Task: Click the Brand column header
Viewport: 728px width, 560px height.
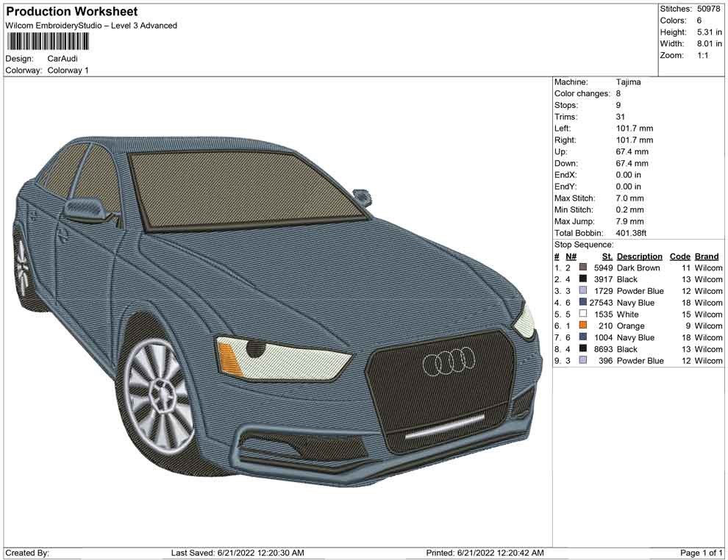Action: click(x=707, y=256)
